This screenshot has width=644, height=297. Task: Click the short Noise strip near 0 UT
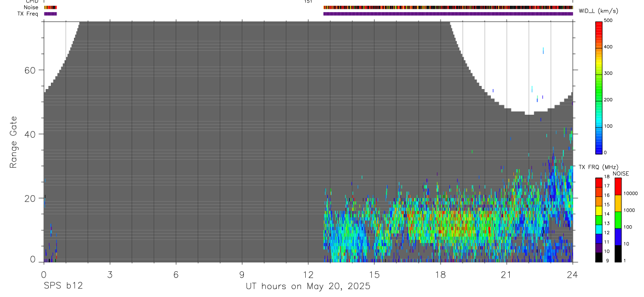coord(50,7)
